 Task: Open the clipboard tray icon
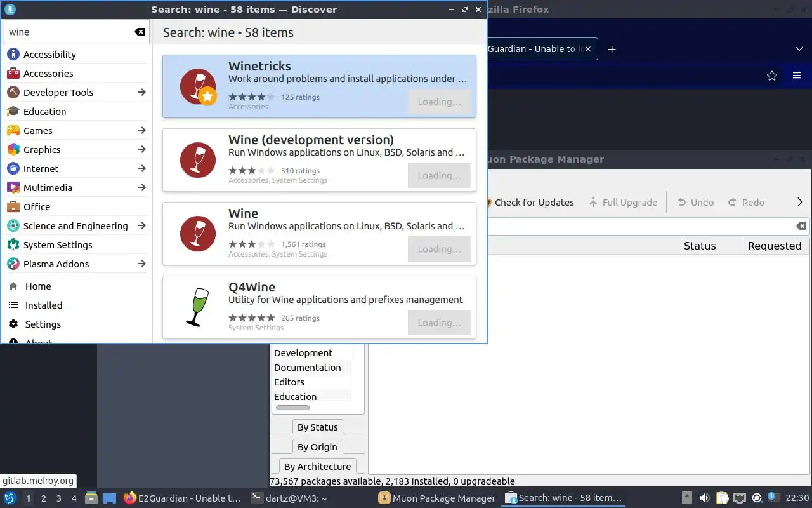pyautogui.click(x=722, y=498)
